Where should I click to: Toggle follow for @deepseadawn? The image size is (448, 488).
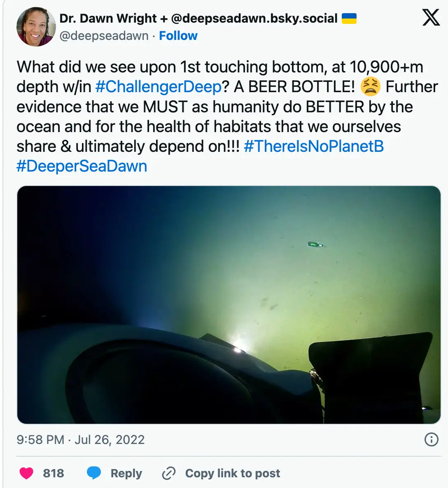(x=178, y=36)
